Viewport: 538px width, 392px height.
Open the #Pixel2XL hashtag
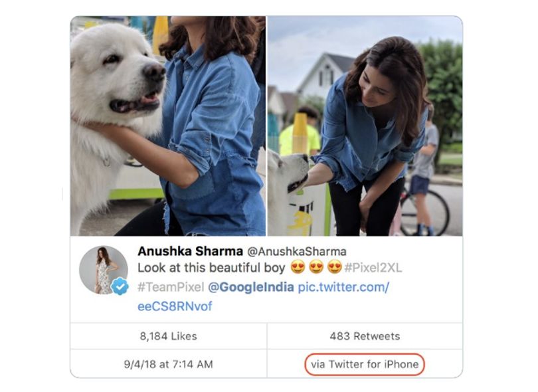(373, 268)
